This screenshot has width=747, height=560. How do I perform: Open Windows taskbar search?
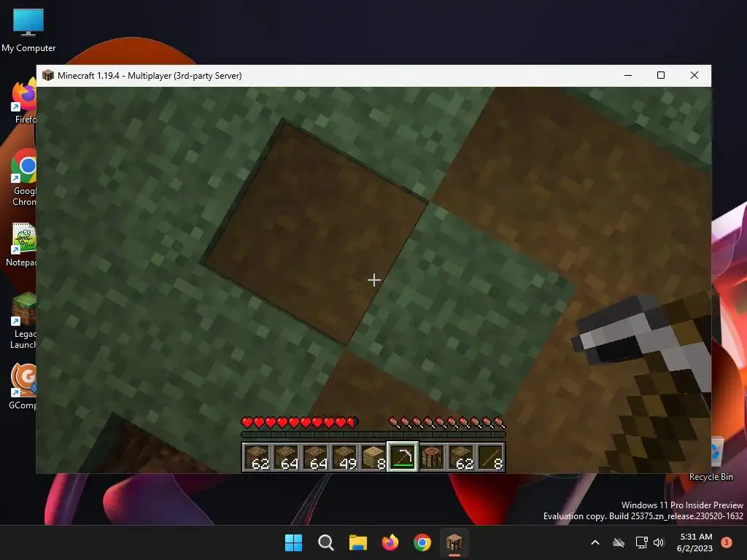(326, 542)
